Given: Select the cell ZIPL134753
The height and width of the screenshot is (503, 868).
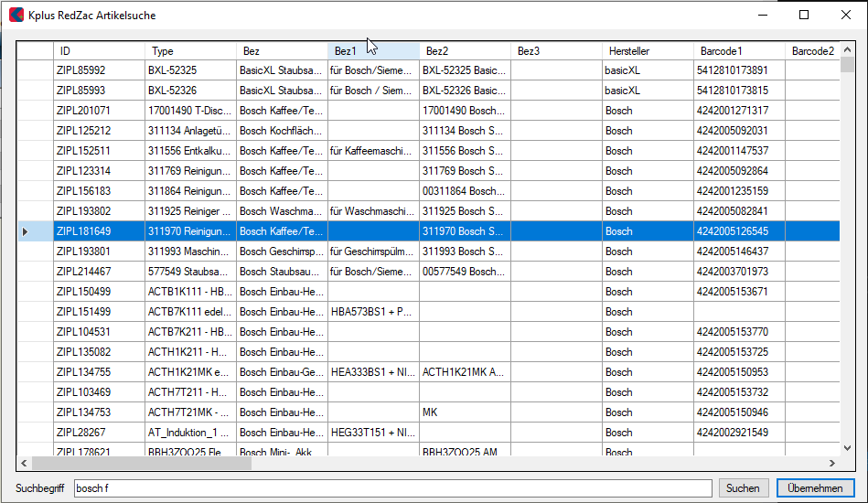Looking at the screenshot, I should pyautogui.click(x=99, y=412).
